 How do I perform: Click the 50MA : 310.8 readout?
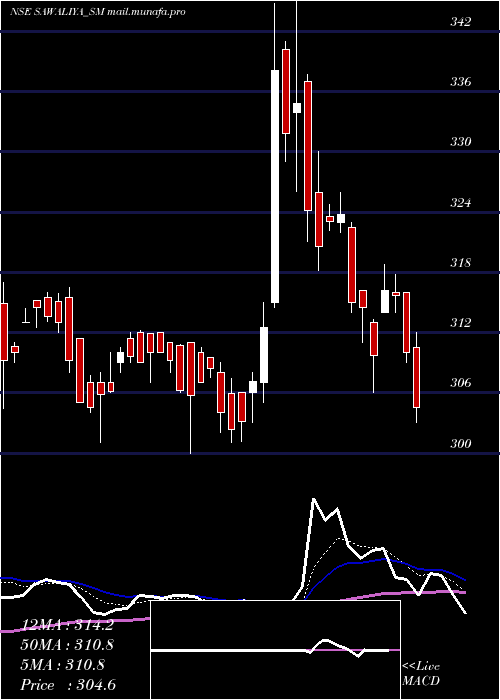point(67,645)
